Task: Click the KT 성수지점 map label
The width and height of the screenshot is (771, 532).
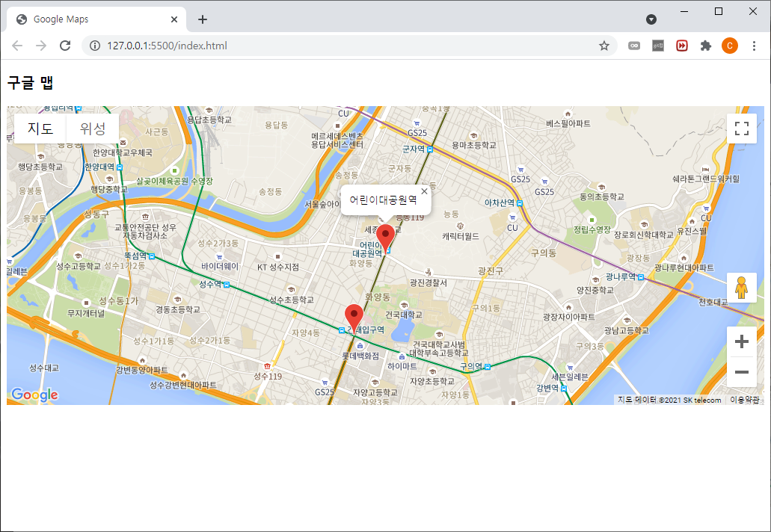Action: coord(278,267)
